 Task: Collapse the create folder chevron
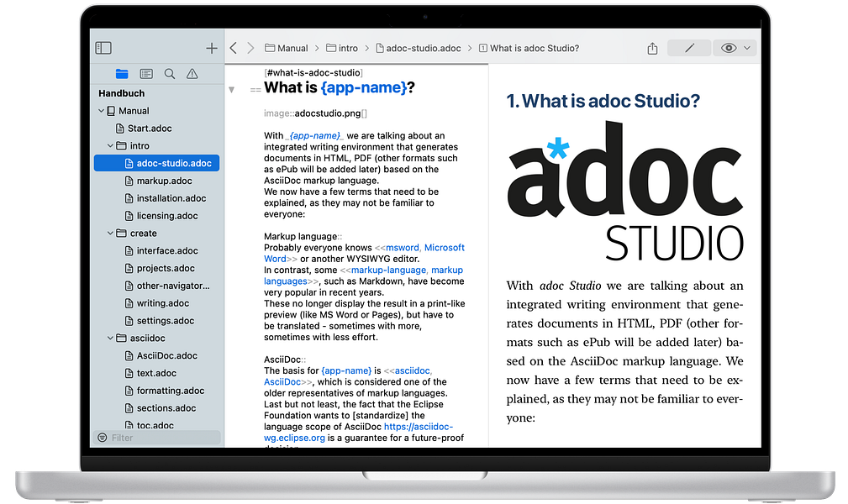[x=110, y=234]
